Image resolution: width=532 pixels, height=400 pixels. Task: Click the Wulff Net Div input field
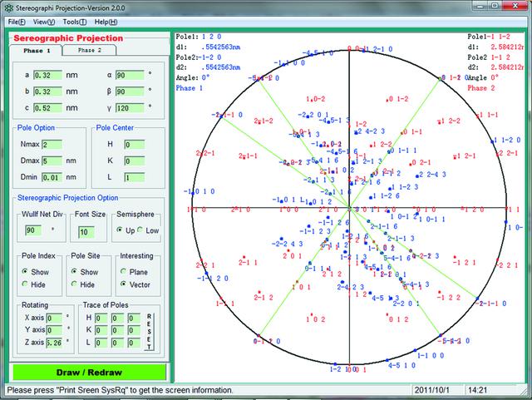pyautogui.click(x=33, y=230)
